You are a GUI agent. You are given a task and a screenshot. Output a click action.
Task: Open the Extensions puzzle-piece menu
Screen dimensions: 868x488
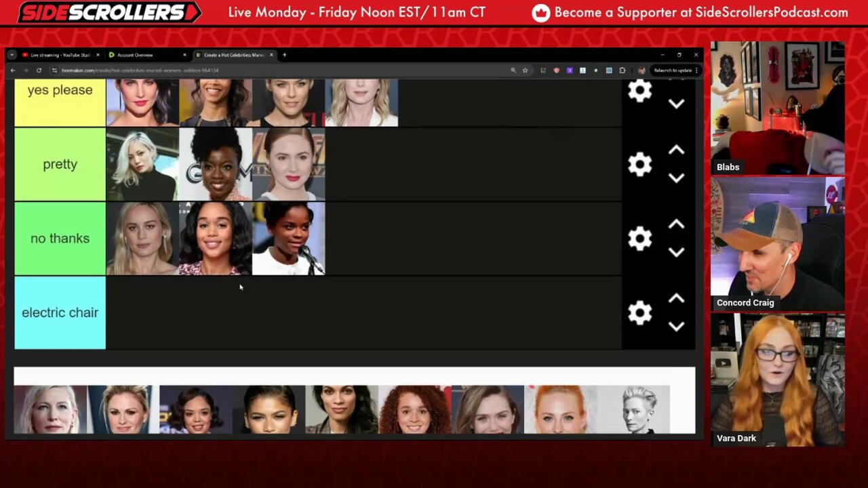(622, 70)
